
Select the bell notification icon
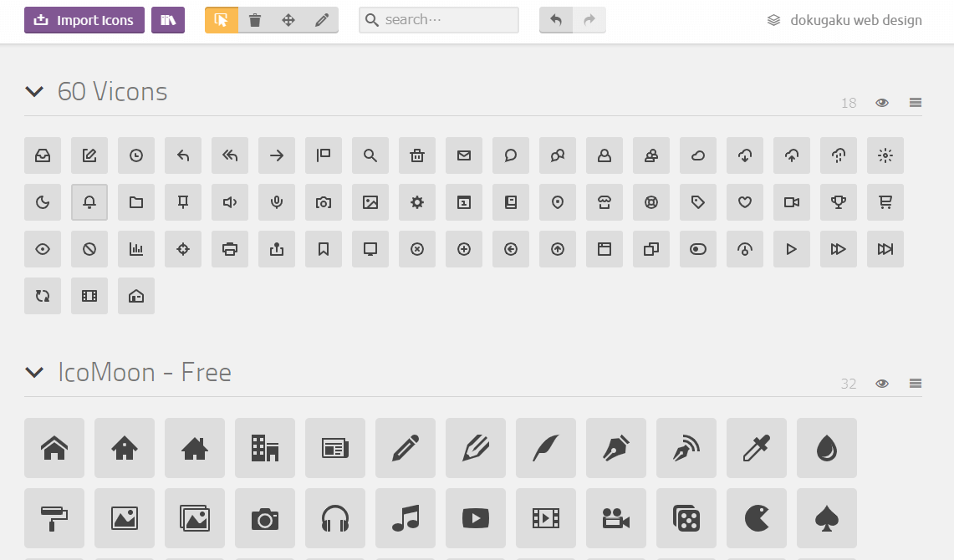[89, 202]
